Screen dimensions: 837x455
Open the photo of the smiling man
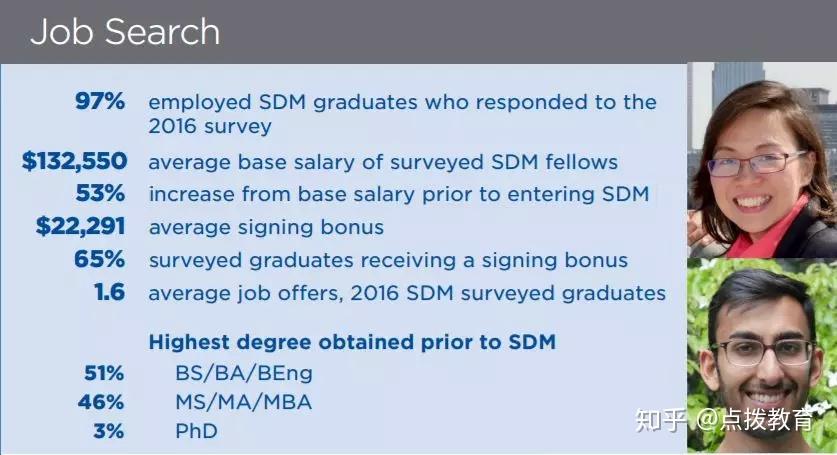coord(762,350)
